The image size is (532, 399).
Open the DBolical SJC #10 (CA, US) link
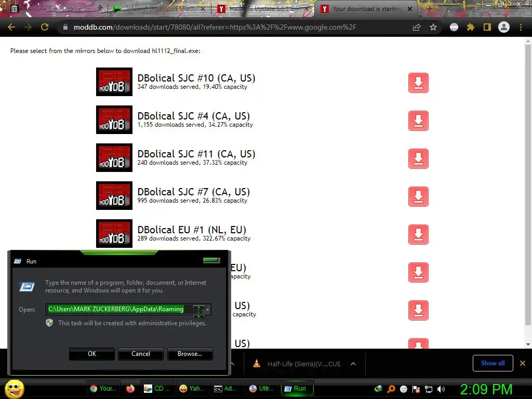(196, 78)
